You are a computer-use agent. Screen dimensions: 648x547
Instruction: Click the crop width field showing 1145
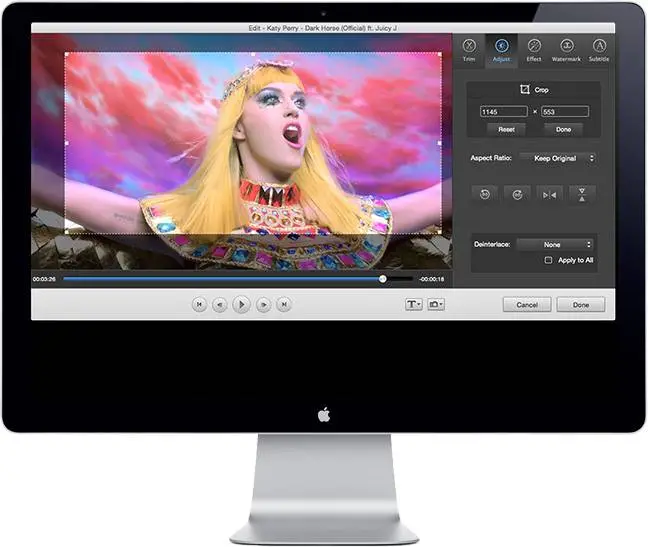coord(504,112)
